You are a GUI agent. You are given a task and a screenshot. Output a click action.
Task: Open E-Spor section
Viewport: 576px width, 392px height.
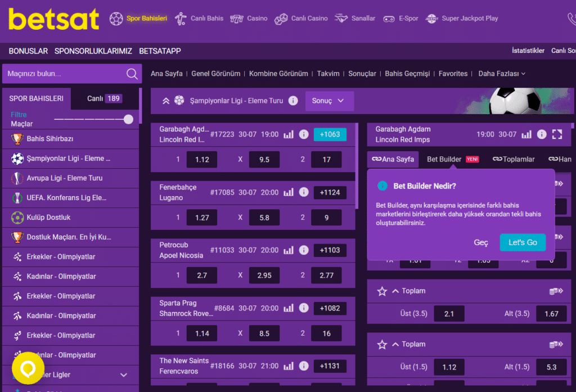[400, 19]
